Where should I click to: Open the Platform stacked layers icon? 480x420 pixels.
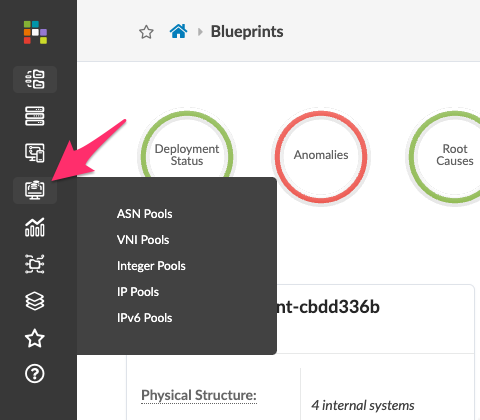(35, 301)
